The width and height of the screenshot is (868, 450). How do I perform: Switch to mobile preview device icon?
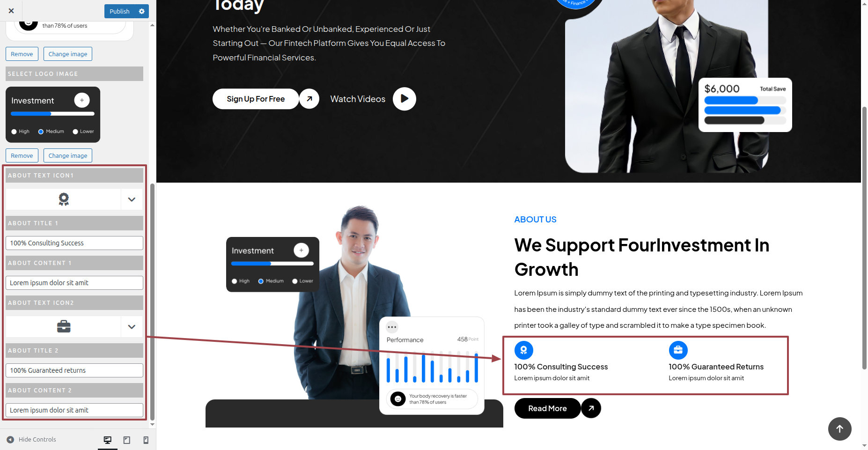[146, 440]
